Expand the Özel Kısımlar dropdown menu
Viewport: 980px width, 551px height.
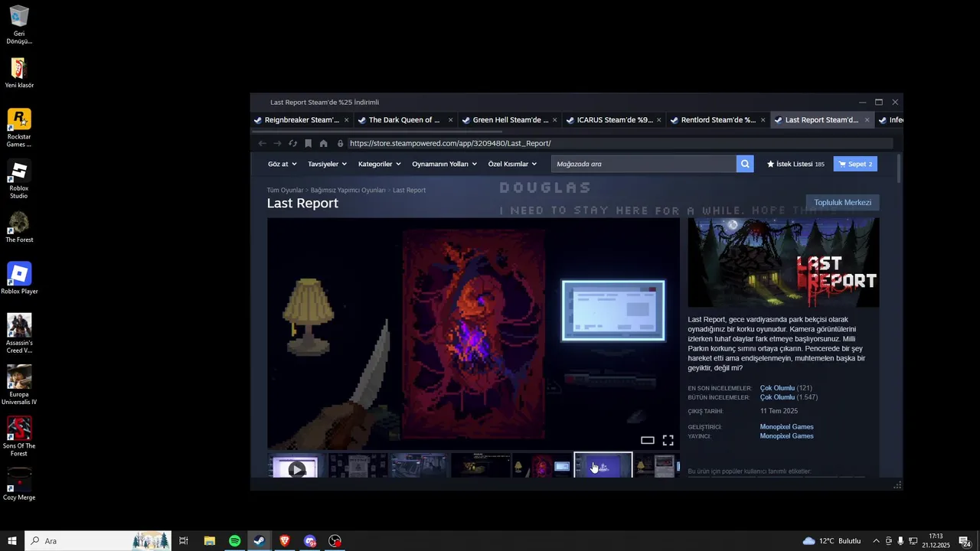(512, 164)
